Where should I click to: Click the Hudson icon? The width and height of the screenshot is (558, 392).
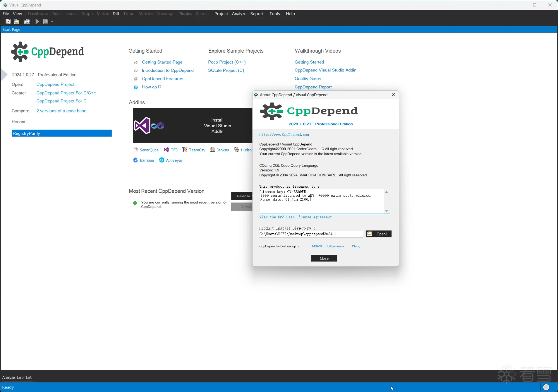(x=237, y=150)
